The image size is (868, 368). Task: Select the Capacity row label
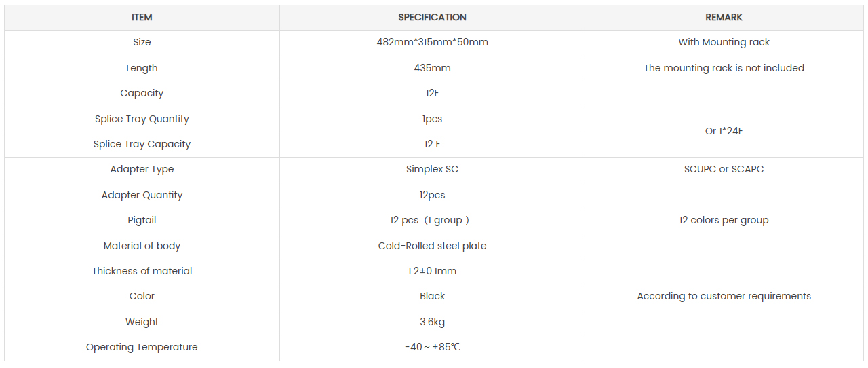point(142,93)
